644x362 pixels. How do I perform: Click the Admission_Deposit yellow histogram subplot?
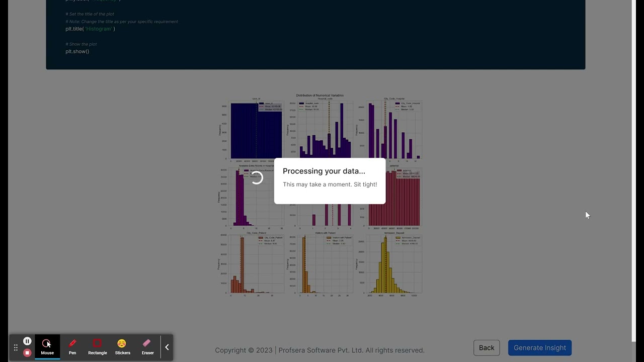(x=390, y=264)
